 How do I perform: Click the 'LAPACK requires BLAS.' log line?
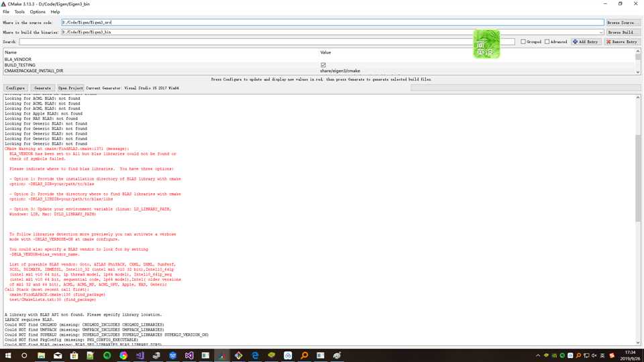29,320
